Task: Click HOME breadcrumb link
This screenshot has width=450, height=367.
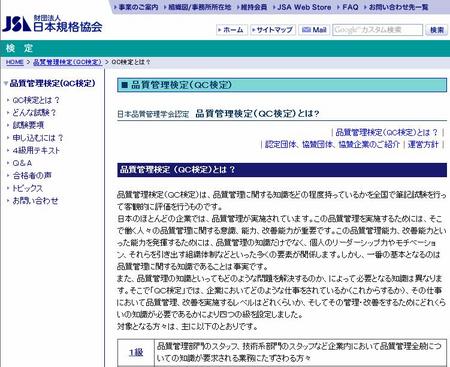Action: (x=15, y=62)
